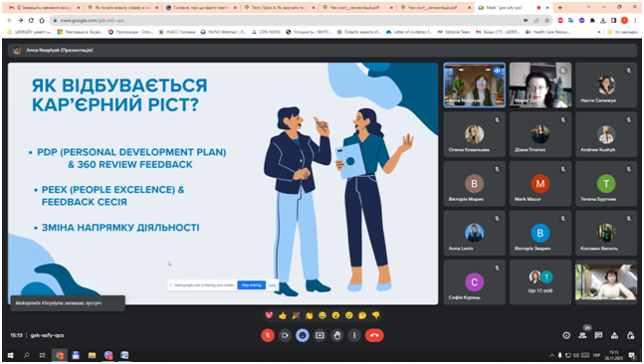Viewport: 644px width, 364px height.
Task: Open the chat with everyone panel
Action: click(x=598, y=336)
